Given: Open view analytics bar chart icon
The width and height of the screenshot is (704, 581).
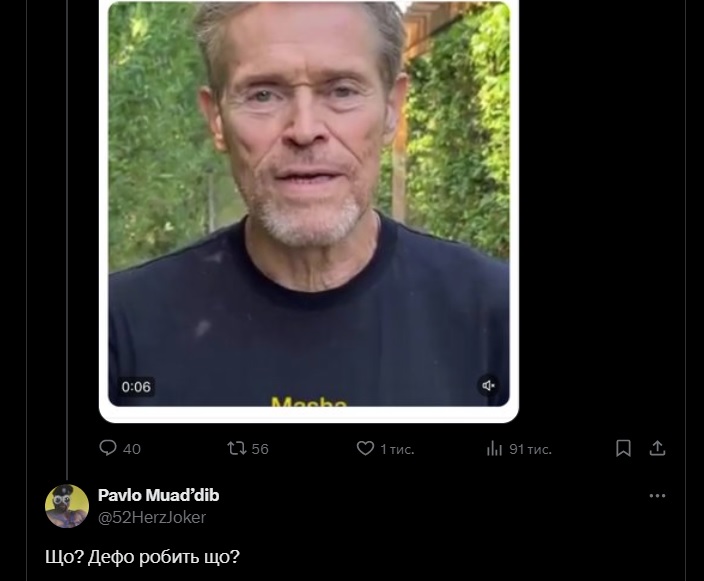Looking at the screenshot, I should click(494, 448).
